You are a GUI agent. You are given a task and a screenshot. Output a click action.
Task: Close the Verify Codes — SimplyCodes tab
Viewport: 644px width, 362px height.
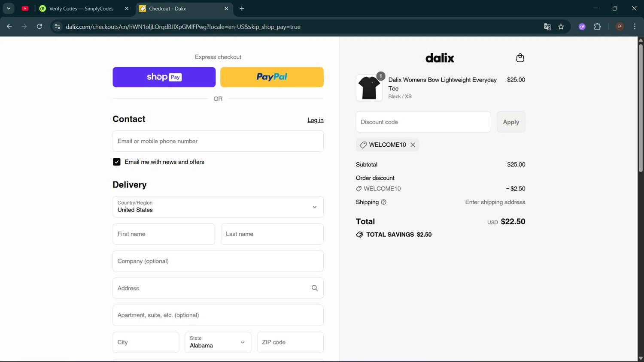[x=126, y=9]
